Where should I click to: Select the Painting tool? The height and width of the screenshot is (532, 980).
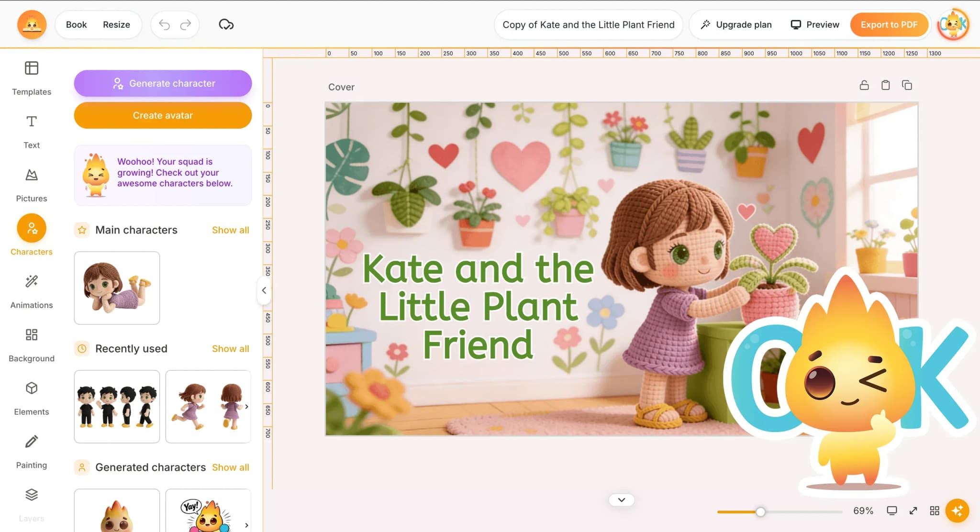coord(32,452)
